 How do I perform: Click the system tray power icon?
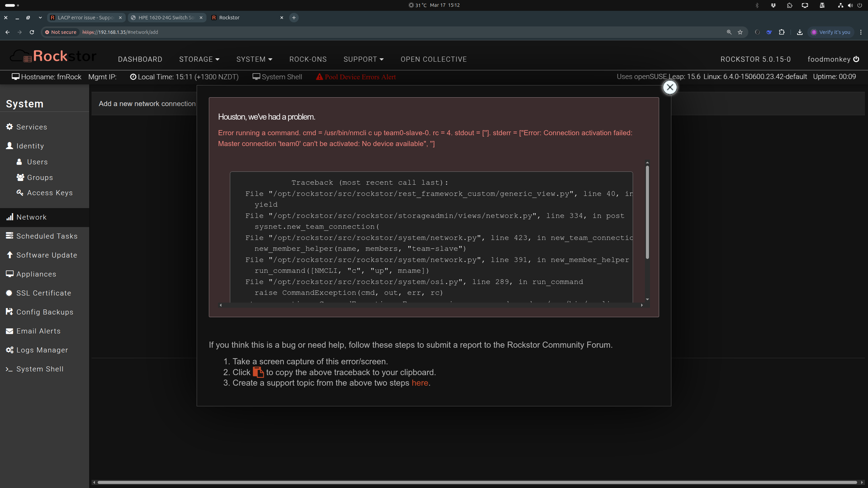[860, 5]
